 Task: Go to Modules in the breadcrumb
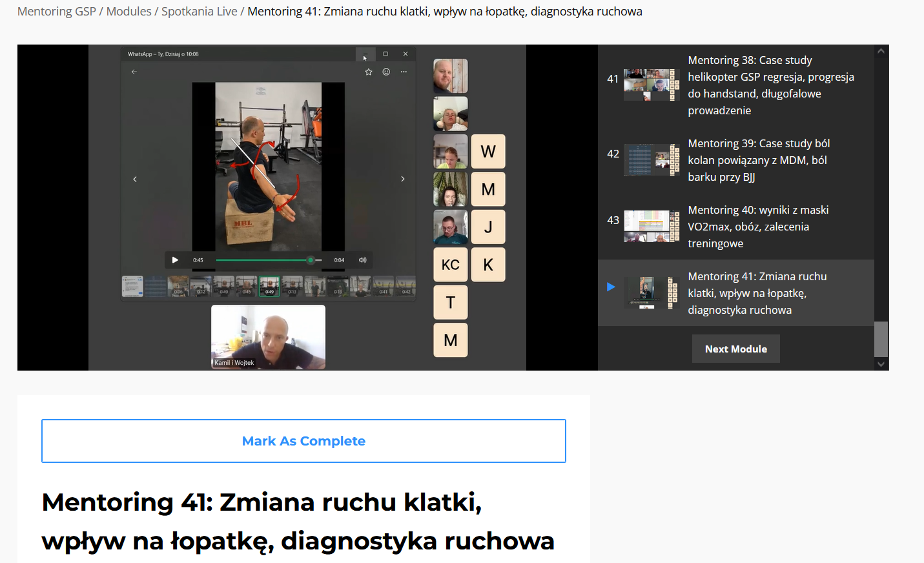coord(128,12)
